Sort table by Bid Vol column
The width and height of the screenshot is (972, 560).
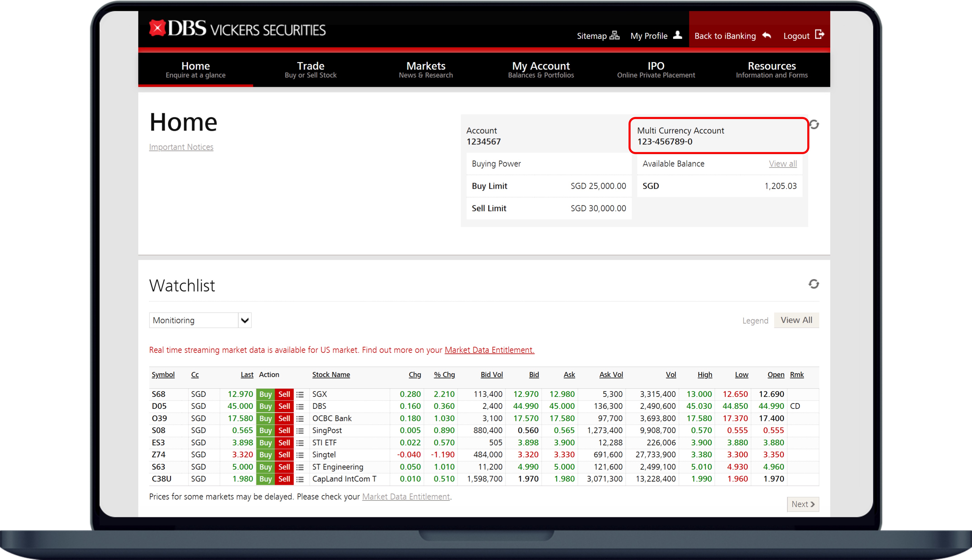[x=491, y=375]
